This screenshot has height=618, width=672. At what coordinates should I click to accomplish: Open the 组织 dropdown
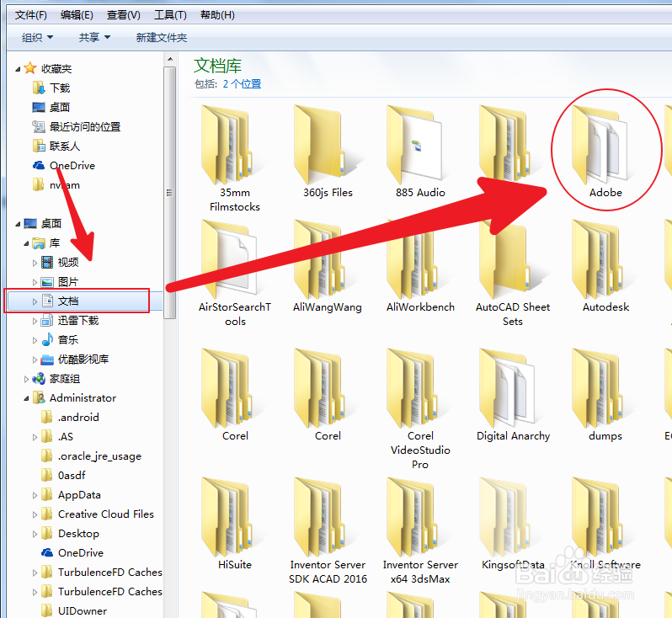point(38,38)
